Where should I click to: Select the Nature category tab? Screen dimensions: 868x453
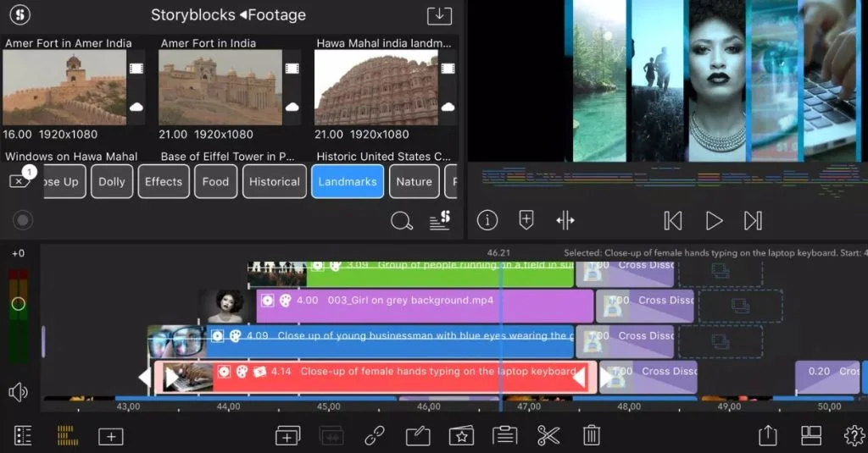point(414,181)
